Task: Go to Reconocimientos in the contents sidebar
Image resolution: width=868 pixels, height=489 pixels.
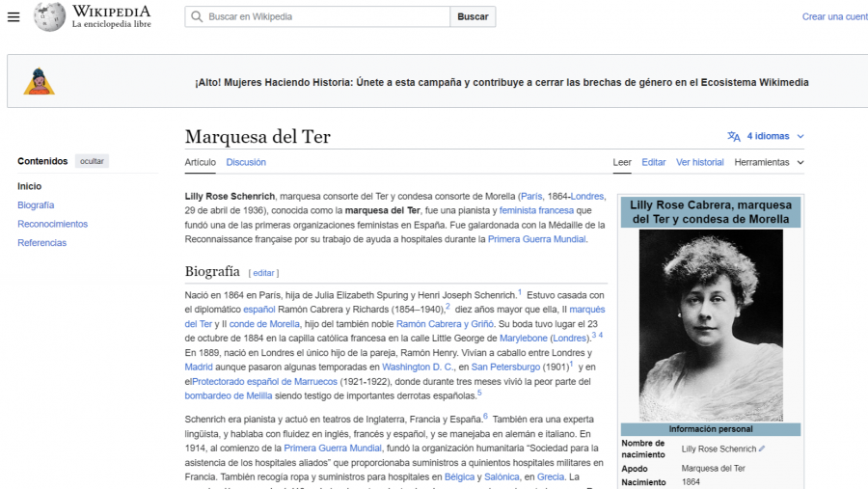Action: pyautogui.click(x=53, y=224)
